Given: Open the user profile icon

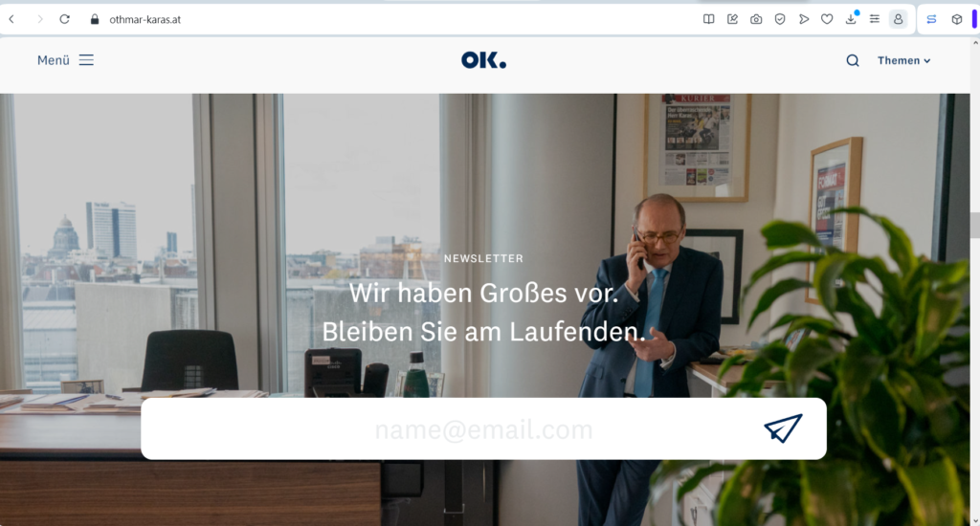Looking at the screenshot, I should pos(898,19).
